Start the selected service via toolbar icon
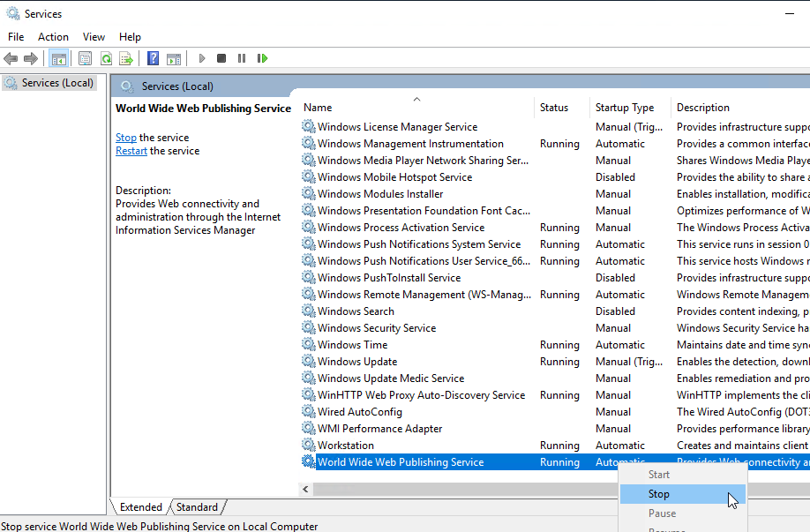This screenshot has height=532, width=810. point(201,58)
